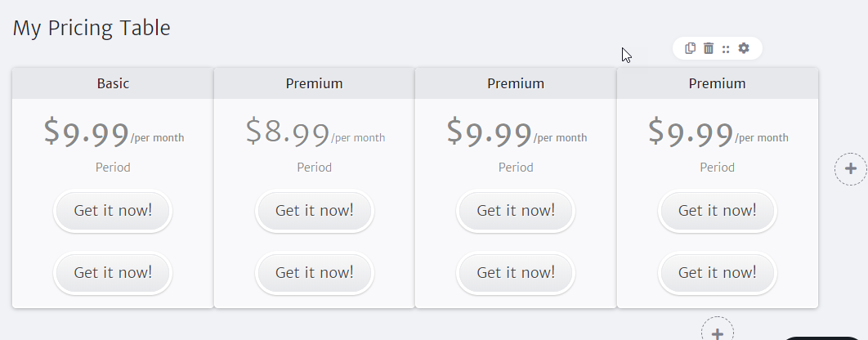Screen dimensions: 868x340
Task: Select the Premium header above the $8.99 price
Action: pyautogui.click(x=315, y=83)
